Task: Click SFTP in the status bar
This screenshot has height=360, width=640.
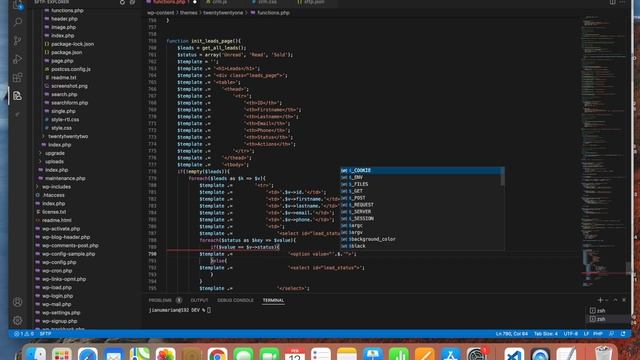Action: pyautogui.click(x=45, y=334)
